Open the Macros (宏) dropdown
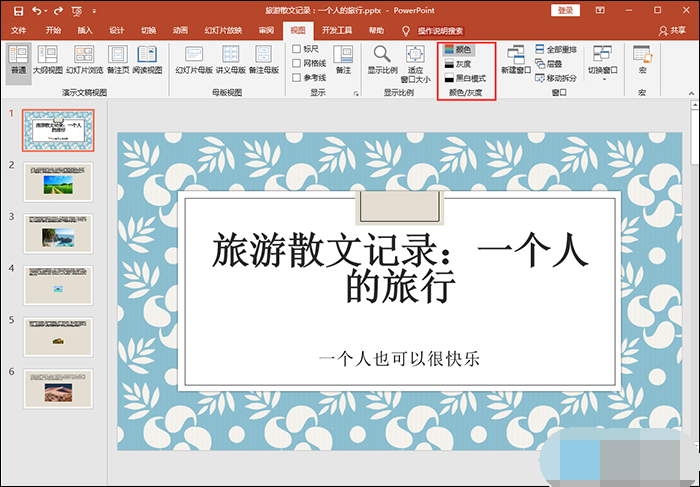This screenshot has height=487, width=700. [642, 60]
